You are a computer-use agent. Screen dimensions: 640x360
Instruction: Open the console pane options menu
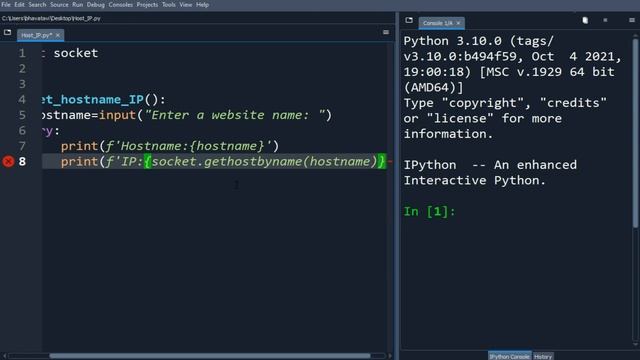[x=632, y=20]
